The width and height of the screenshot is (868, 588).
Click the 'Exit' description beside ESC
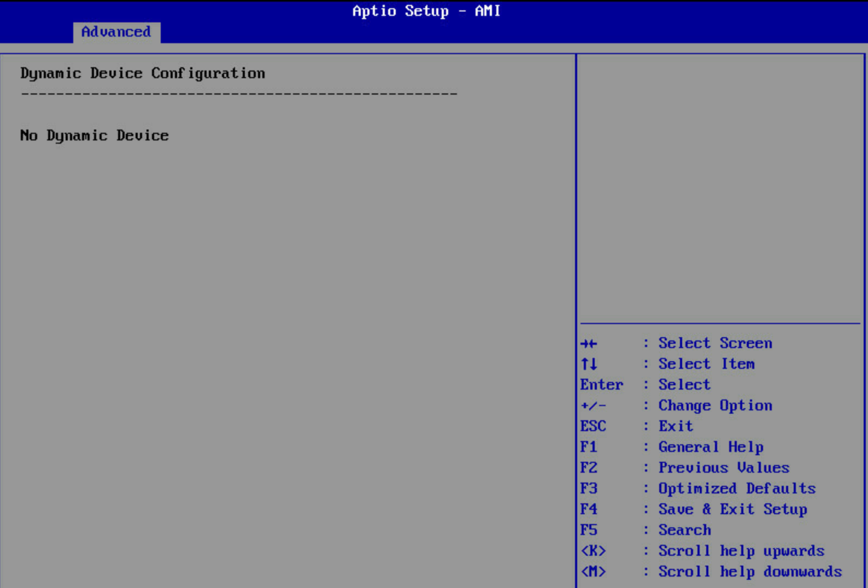click(x=676, y=426)
